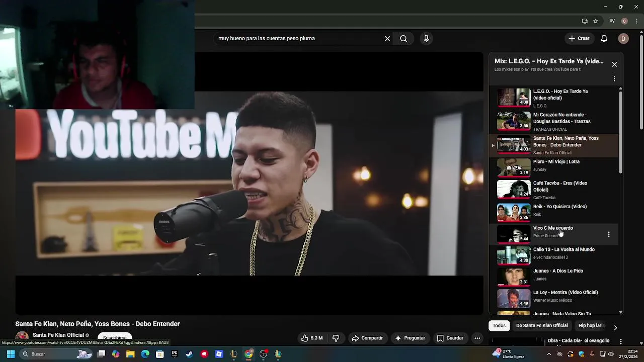Open Steam from the taskbar
Image resolution: width=644 pixels, height=362 pixels.
click(189, 354)
